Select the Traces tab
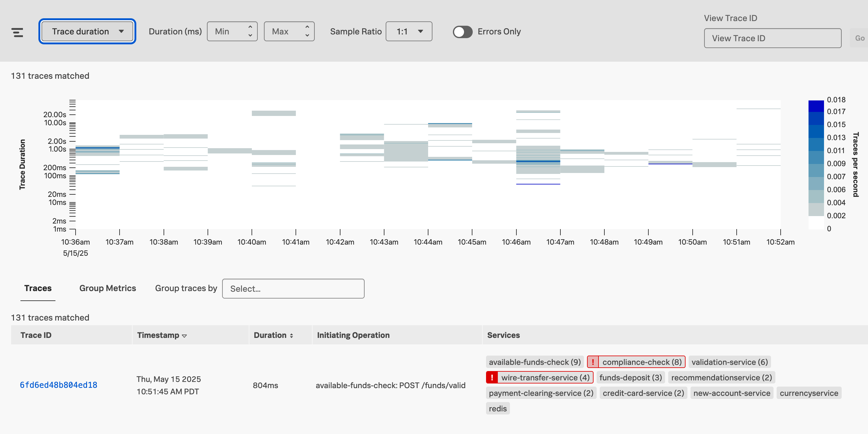The height and width of the screenshot is (434, 868). 38,288
